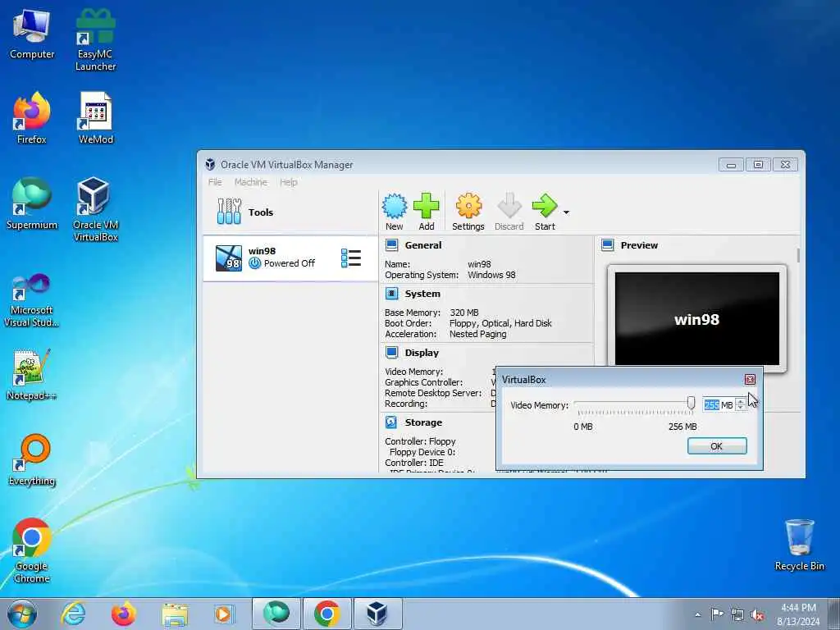
Task: Start the win98 virtual machine
Action: point(545,206)
